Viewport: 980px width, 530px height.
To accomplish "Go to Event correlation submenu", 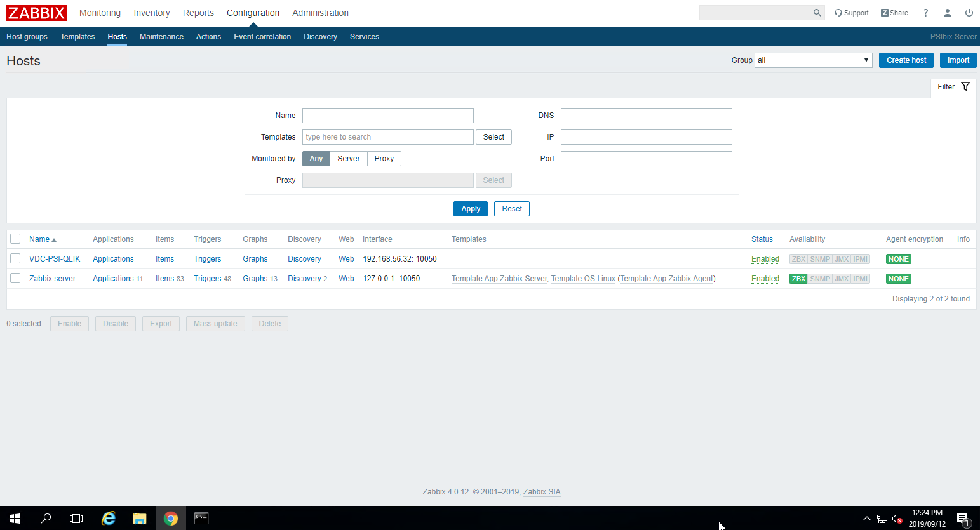I will click(262, 37).
